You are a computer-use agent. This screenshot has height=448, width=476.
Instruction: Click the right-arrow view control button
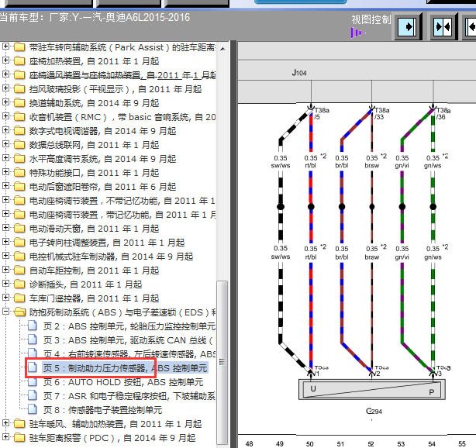coord(407,27)
